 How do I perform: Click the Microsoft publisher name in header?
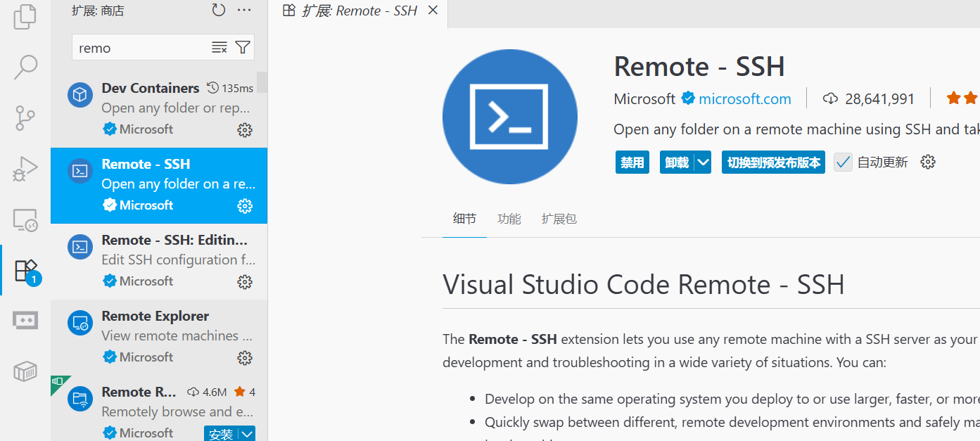coord(644,99)
